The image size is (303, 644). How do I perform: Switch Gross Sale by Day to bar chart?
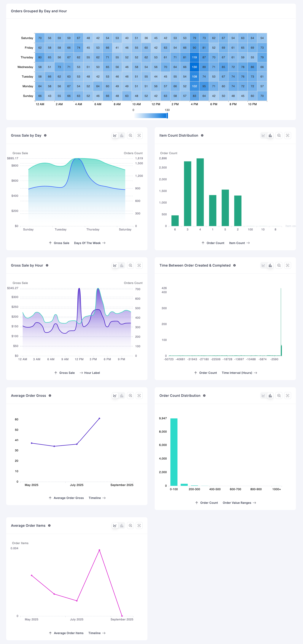point(122,136)
